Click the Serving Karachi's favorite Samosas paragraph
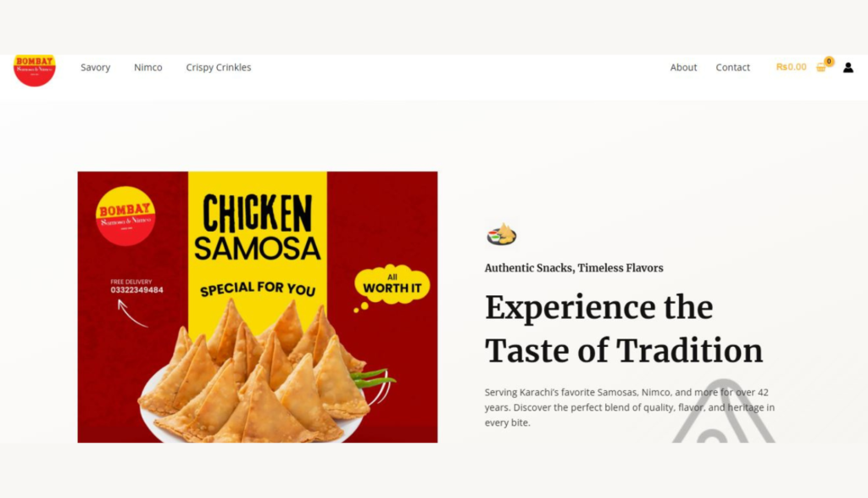This screenshot has height=498, width=868. [x=630, y=407]
